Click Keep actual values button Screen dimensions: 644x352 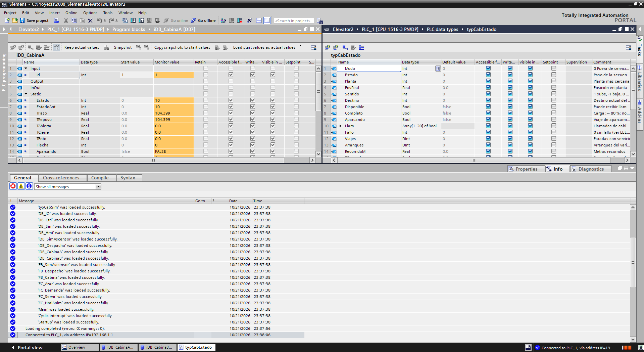(82, 47)
